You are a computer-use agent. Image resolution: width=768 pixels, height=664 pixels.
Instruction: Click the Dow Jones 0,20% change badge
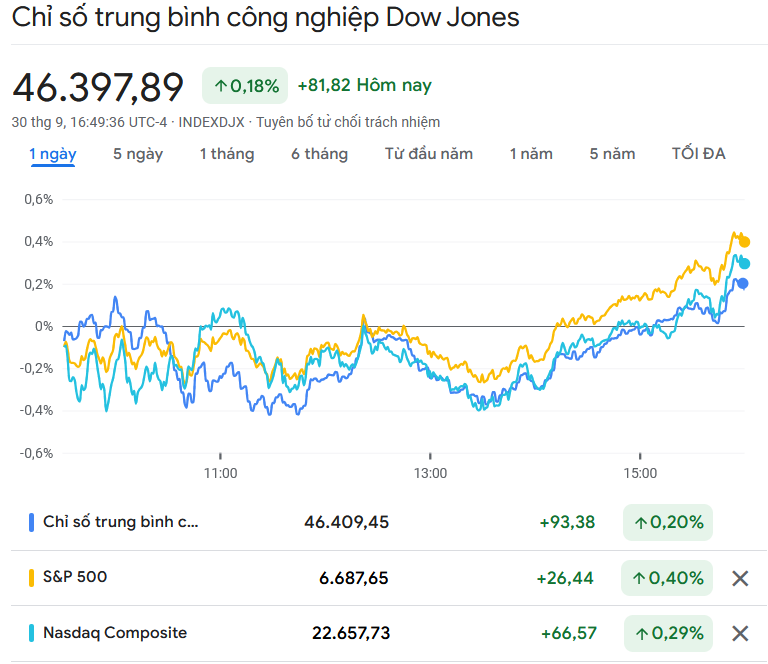tap(667, 522)
